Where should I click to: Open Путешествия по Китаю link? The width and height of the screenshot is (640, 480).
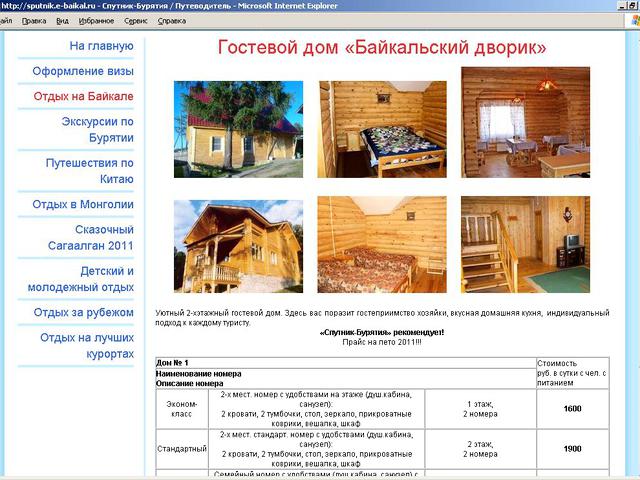pyautogui.click(x=89, y=171)
